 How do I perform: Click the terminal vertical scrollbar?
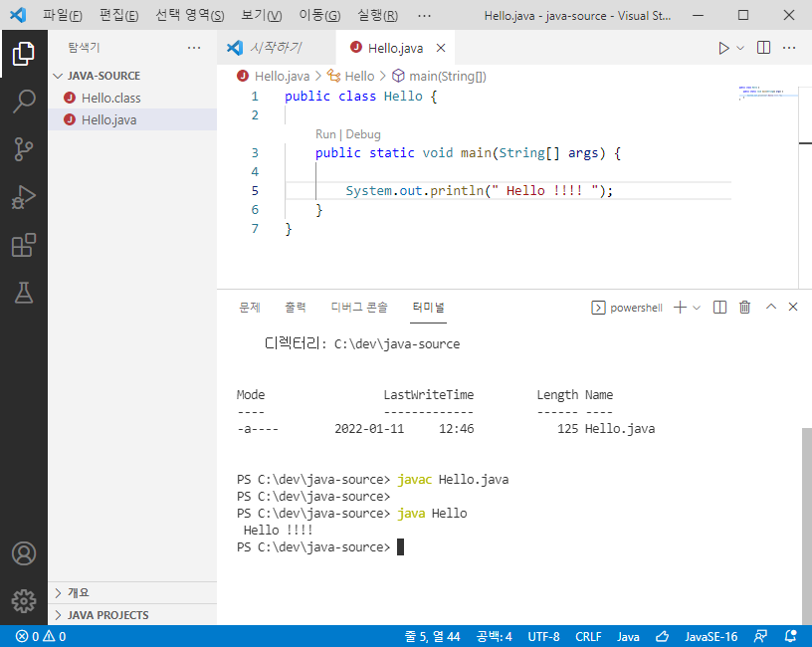807,526
